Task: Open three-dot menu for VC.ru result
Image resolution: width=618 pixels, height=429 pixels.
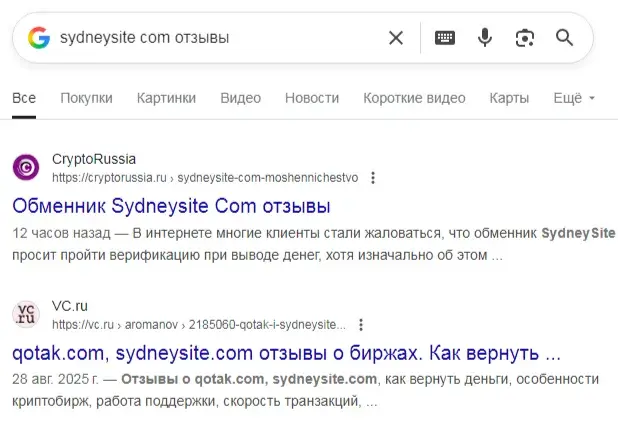Action: [361, 325]
